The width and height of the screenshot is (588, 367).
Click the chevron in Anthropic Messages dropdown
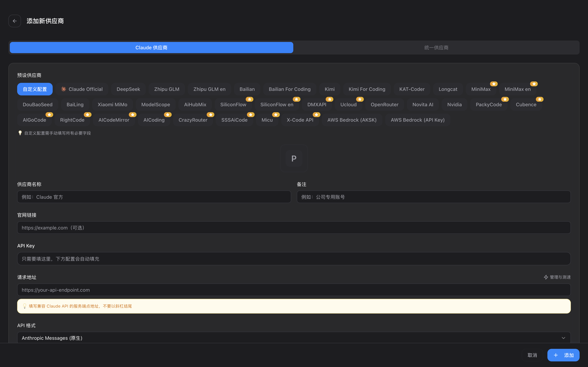pos(563,338)
